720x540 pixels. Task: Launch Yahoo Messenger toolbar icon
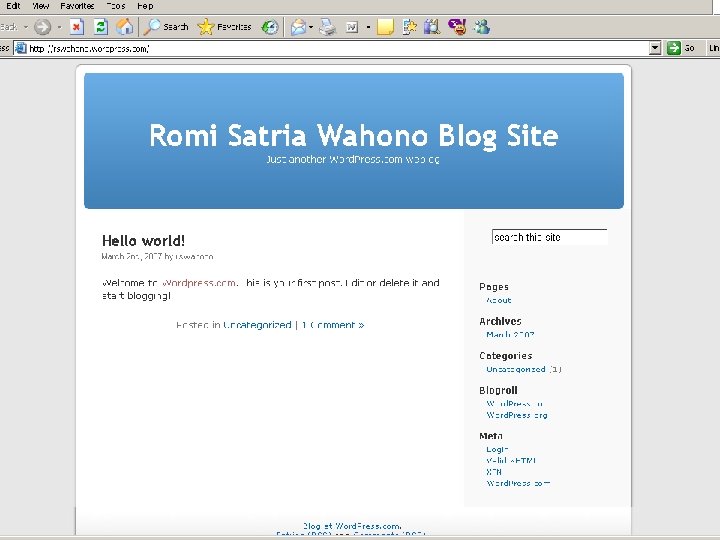coord(457,27)
